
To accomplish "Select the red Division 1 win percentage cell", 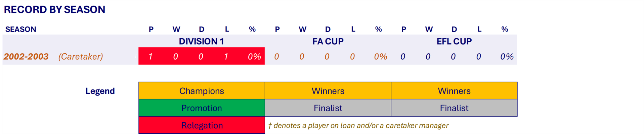I will pyautogui.click(x=254, y=57).
